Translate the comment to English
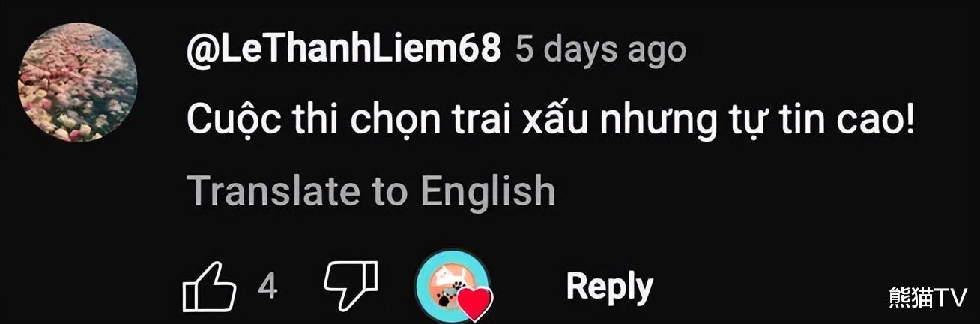980x324 pixels. 371,190
